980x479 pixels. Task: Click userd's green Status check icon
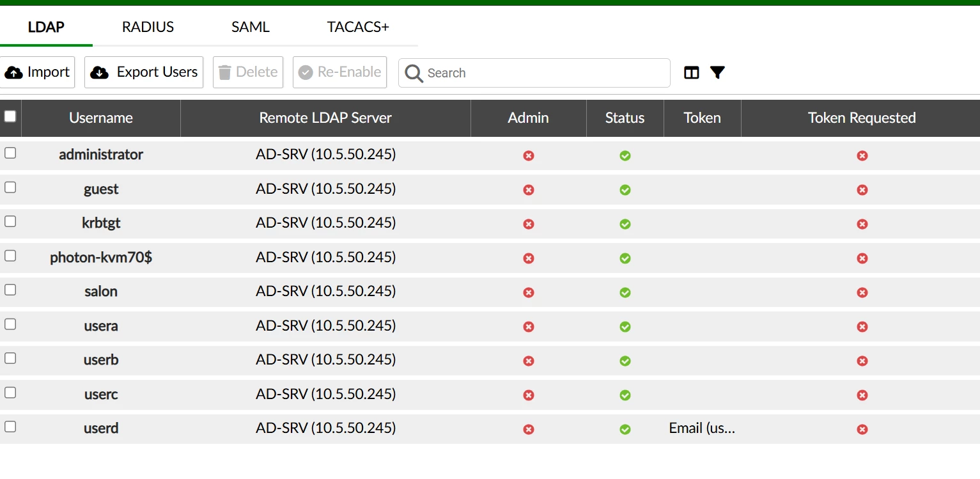coord(625,429)
